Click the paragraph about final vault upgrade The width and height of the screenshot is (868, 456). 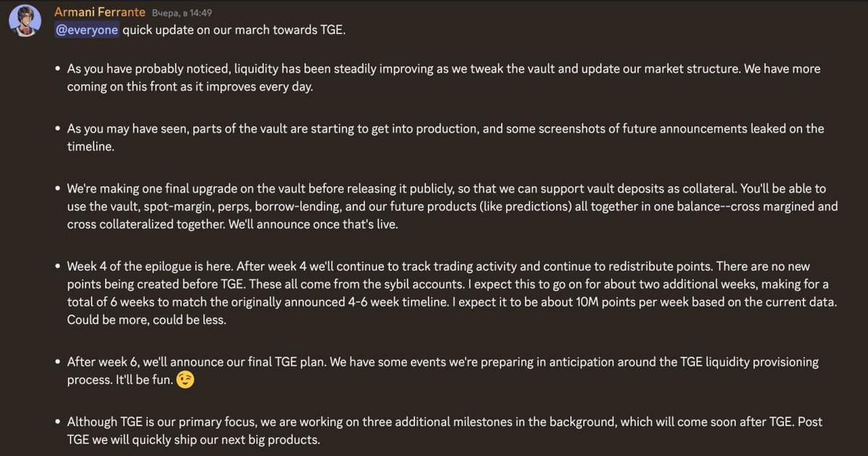[452, 206]
